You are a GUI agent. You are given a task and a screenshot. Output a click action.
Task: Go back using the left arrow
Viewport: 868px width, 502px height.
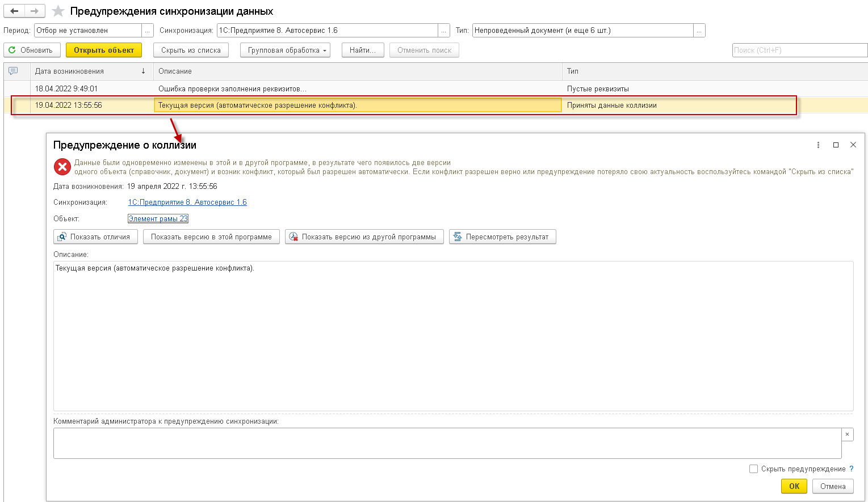click(14, 11)
